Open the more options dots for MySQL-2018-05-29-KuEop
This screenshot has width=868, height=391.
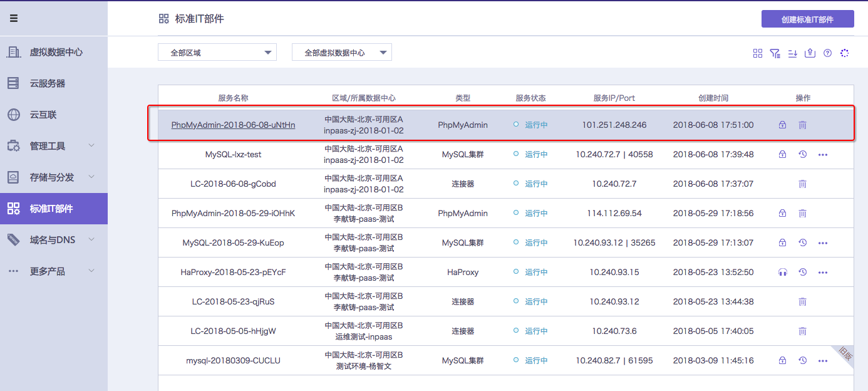[x=823, y=243]
